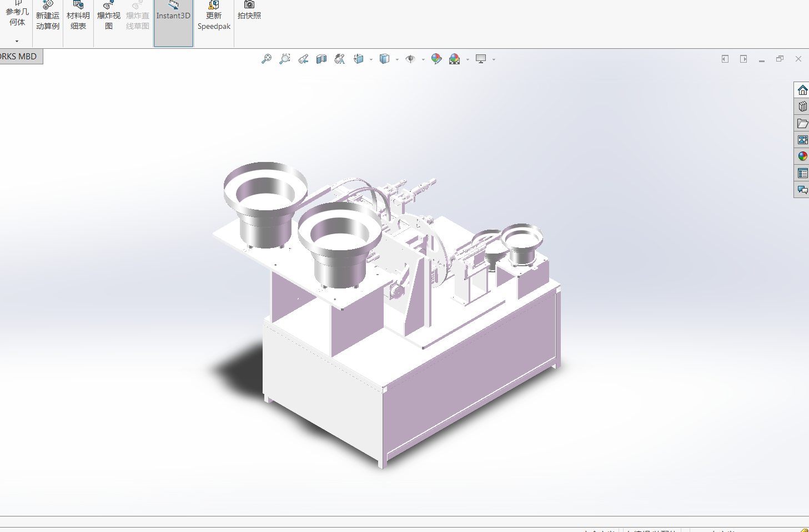The width and height of the screenshot is (809, 532).
Task: Click the Zoom to Fit icon
Action: click(267, 59)
